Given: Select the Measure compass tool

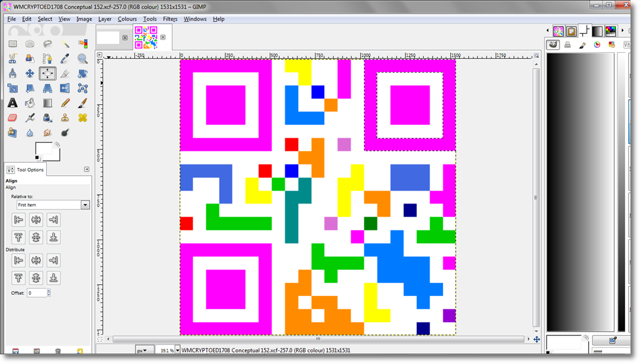Looking at the screenshot, I should (12, 73).
